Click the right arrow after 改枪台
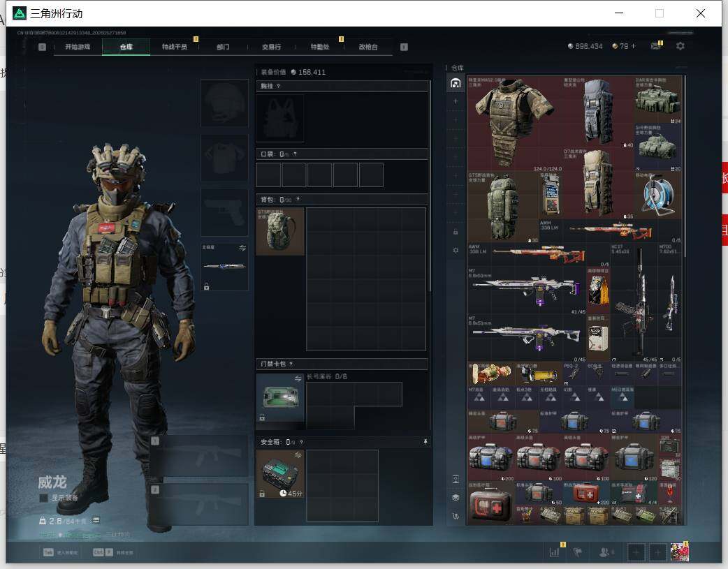Image resolution: width=728 pixels, height=569 pixels. tap(404, 47)
